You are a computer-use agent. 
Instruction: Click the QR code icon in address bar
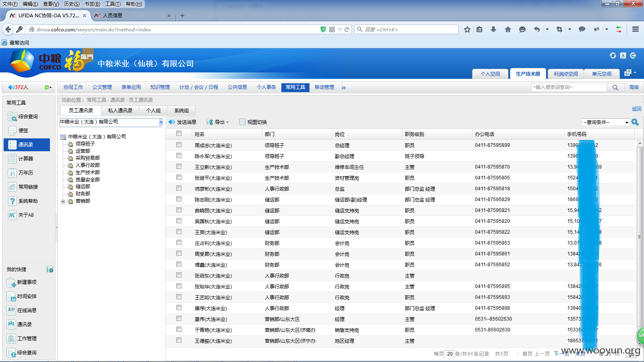tap(332, 29)
